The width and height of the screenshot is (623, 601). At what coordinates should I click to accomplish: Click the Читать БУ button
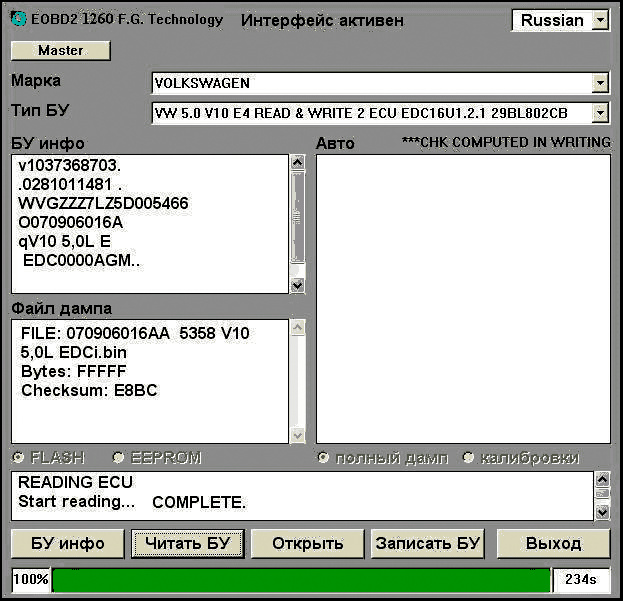click(x=188, y=543)
